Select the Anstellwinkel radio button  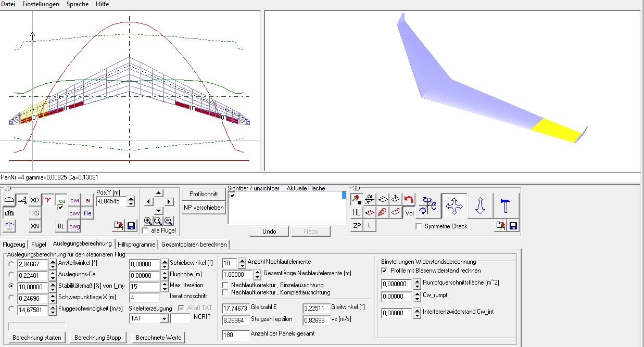(11, 264)
